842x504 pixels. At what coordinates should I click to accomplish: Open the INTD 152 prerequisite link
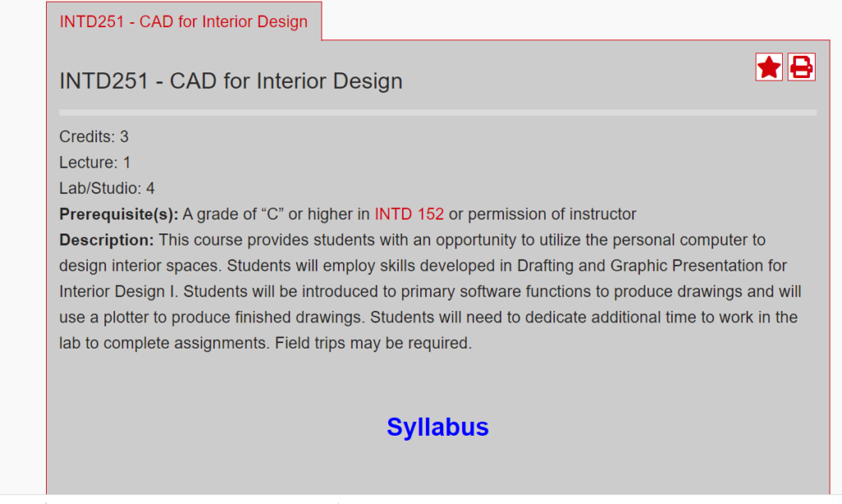point(409,214)
